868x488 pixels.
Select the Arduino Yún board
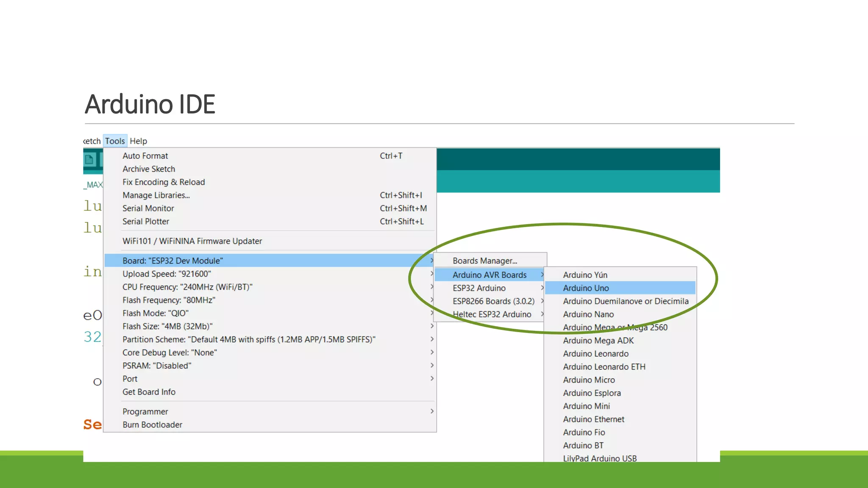620,275
